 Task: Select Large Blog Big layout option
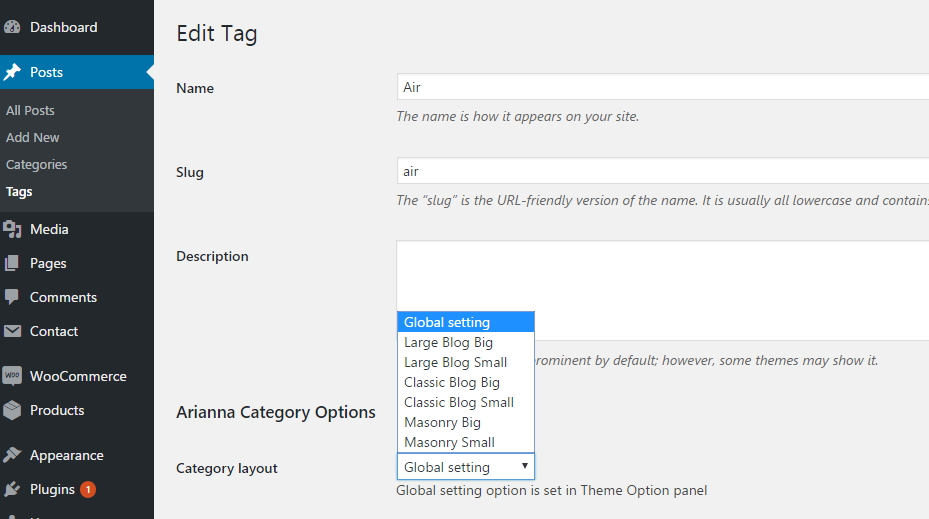[x=448, y=342]
